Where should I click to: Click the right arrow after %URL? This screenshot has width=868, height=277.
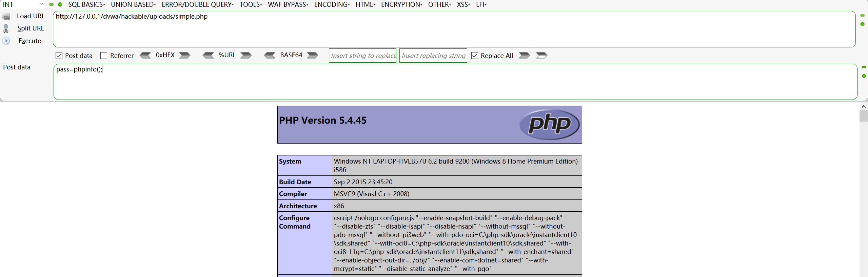point(246,55)
